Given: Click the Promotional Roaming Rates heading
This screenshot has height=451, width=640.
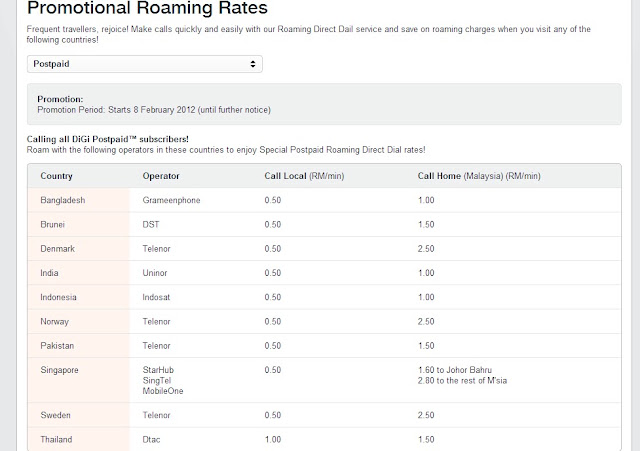Looking at the screenshot, I should tap(147, 8).
